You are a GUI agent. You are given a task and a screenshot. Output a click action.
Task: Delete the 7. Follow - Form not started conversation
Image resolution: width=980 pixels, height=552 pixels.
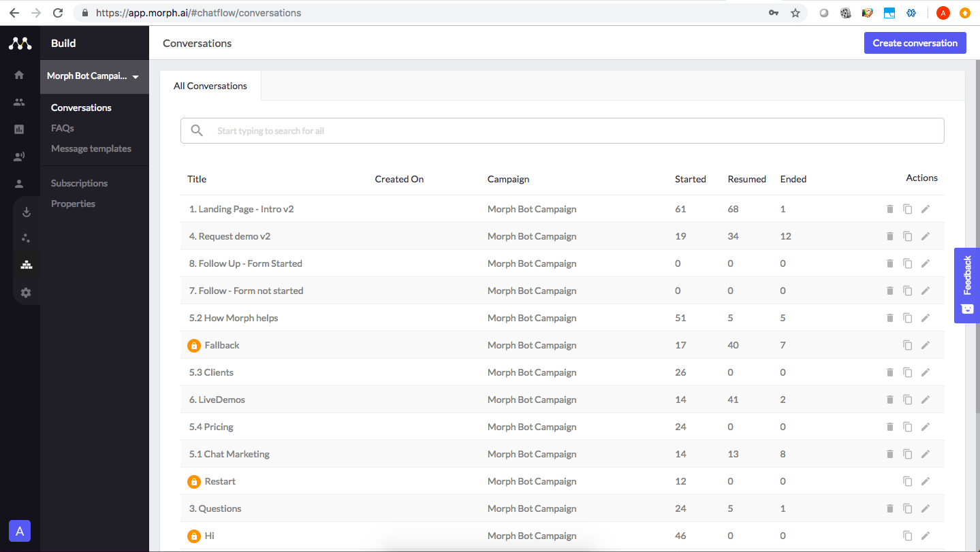(889, 291)
